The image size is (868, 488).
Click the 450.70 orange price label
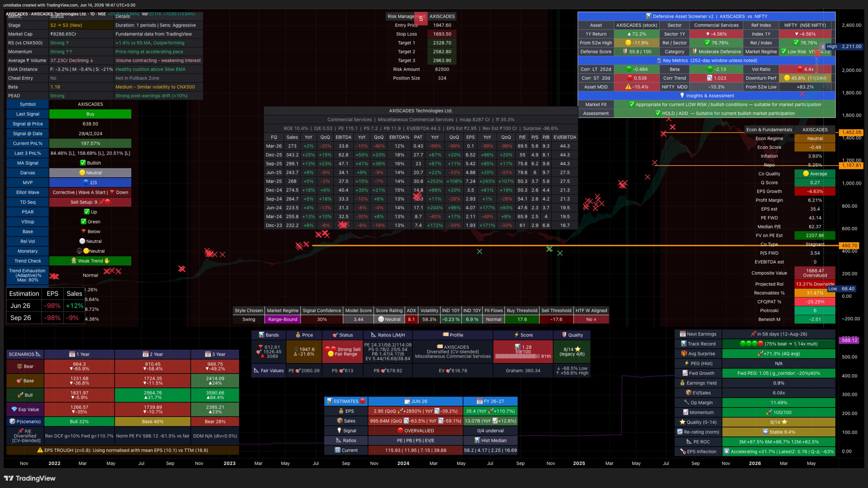click(849, 246)
